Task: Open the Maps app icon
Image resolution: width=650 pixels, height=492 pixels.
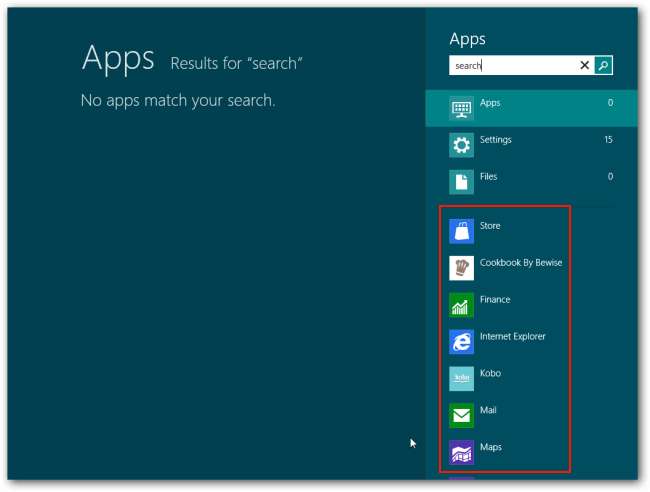Action: [x=461, y=453]
